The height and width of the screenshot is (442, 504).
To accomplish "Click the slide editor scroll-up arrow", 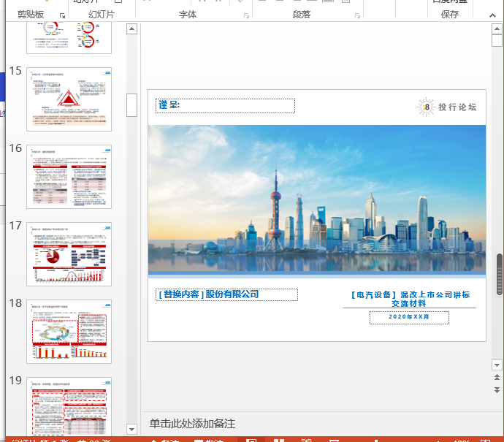I will (x=497, y=29).
